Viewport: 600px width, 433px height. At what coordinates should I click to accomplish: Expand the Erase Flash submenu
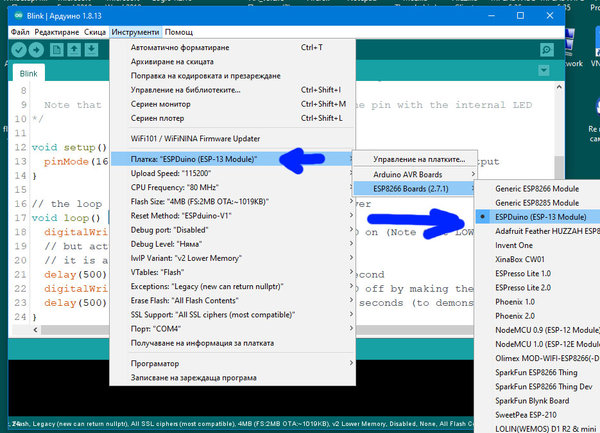tap(233, 301)
